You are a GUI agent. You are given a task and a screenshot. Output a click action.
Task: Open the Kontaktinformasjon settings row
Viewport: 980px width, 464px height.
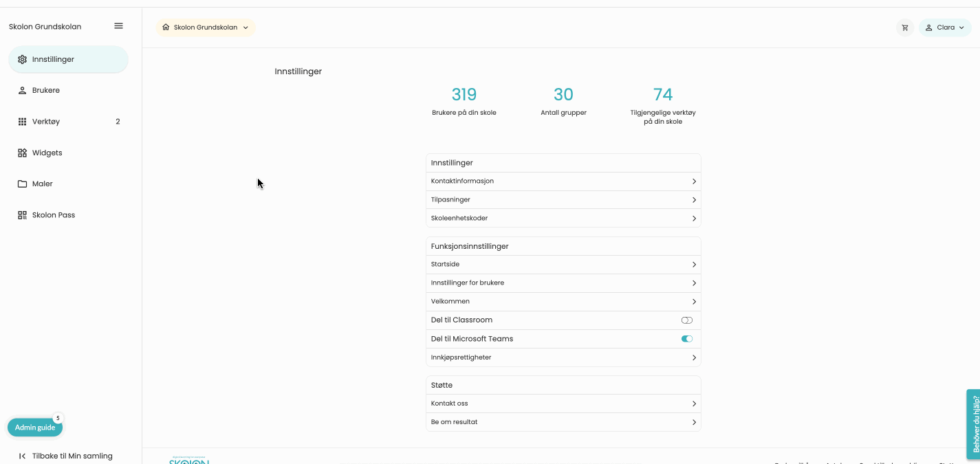coord(563,181)
